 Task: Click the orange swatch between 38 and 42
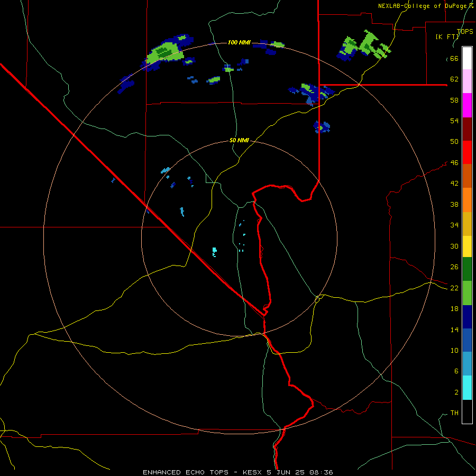tap(467, 199)
